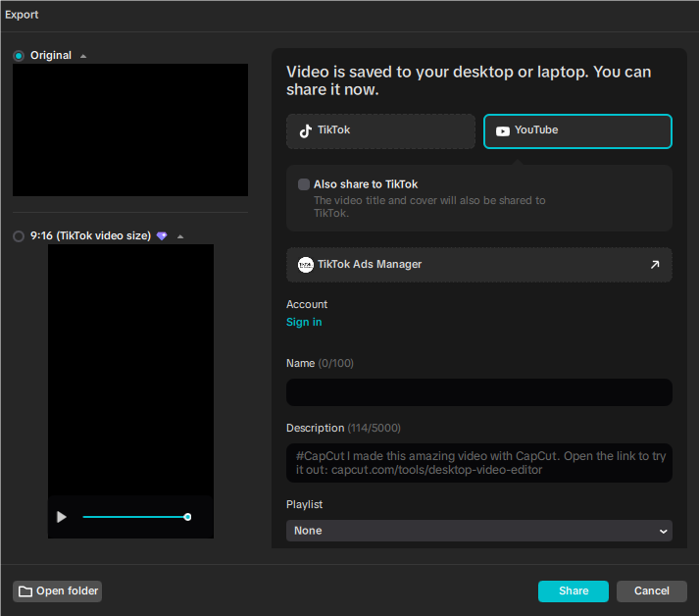The image size is (699, 616).
Task: Collapse the Original preview arrow
Action: pos(83,56)
